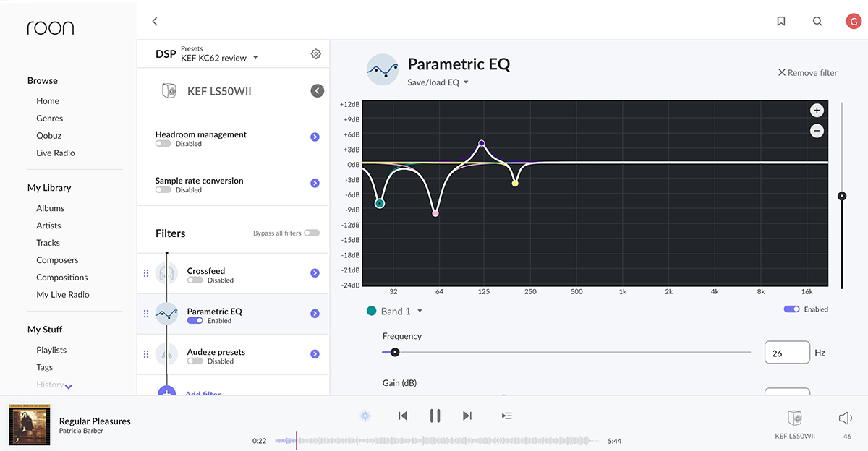Open Crossfeed filter settings arrow

pos(315,273)
